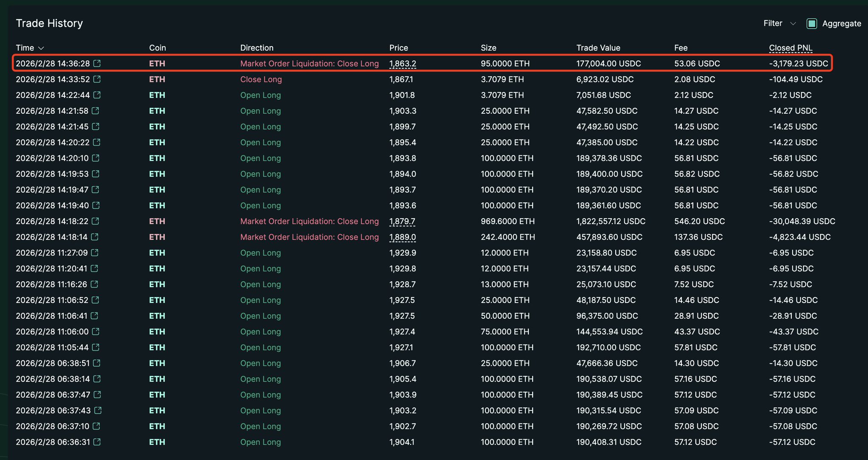Select ETH coin in 14:22:44 row
Image resolution: width=868 pixels, height=460 pixels.
click(x=157, y=95)
